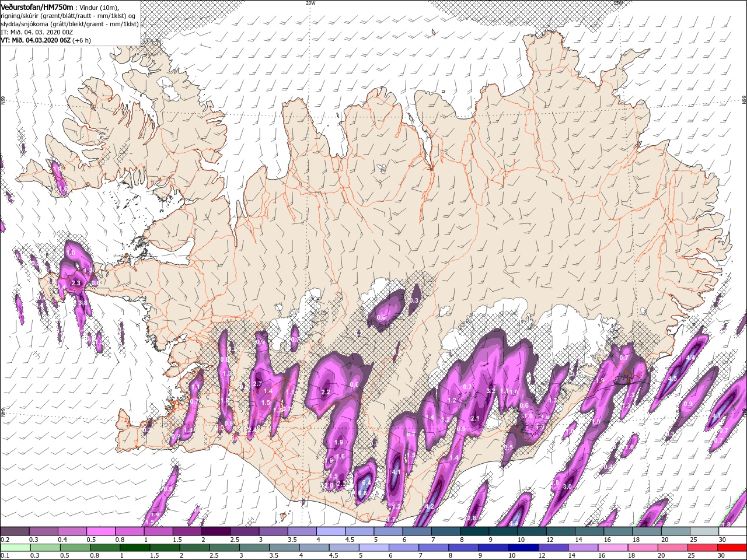Click the '2.7' precipitation value on the map

click(x=257, y=384)
